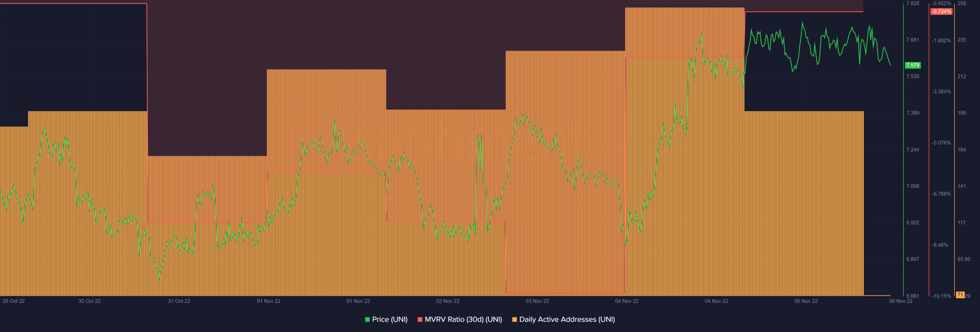
Task: Click the 7.389 price axis value
Action: (x=913, y=113)
